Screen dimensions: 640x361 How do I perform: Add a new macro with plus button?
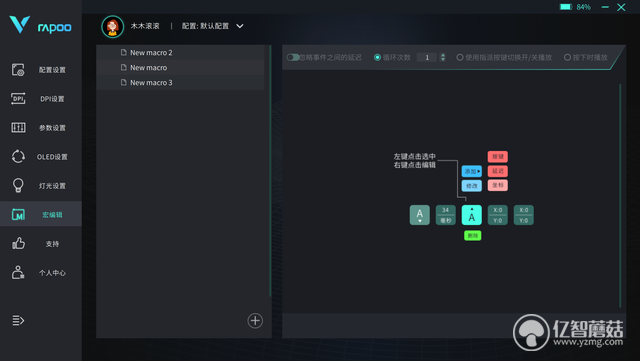click(255, 321)
